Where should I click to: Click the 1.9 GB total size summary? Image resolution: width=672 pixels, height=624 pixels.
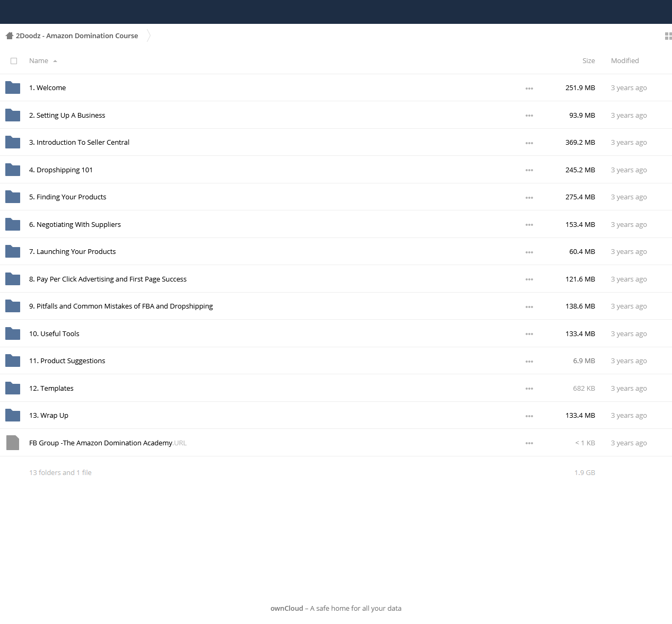(584, 473)
